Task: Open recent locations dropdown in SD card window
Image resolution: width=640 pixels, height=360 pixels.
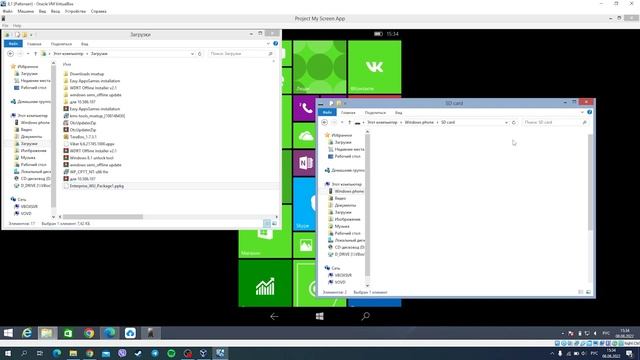Action: pyautogui.click(x=342, y=122)
